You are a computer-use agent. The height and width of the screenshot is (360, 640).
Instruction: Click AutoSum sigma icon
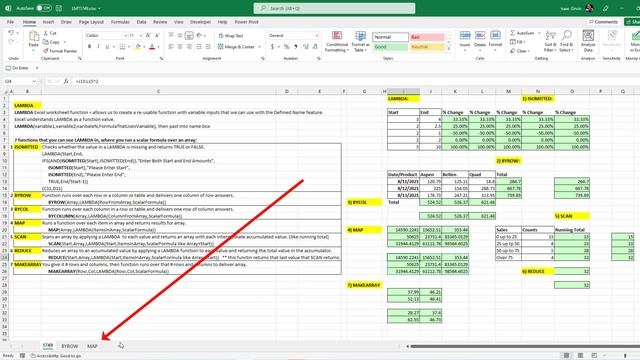pyautogui.click(x=513, y=33)
